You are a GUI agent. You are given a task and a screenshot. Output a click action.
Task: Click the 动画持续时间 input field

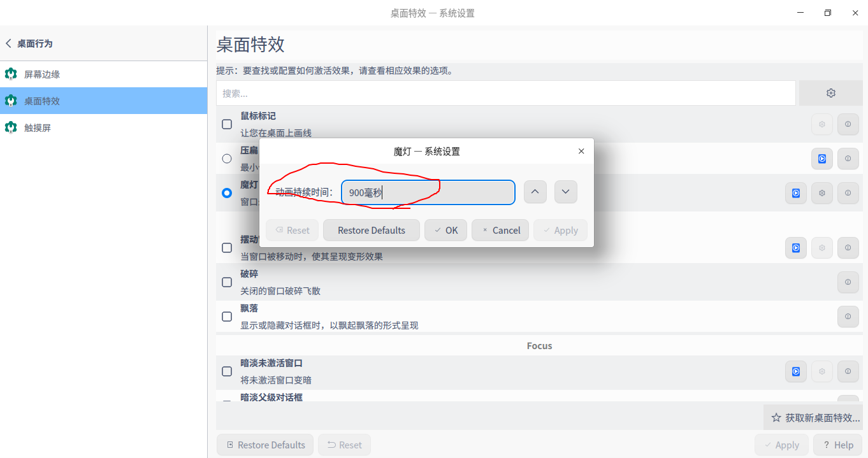[x=428, y=192]
